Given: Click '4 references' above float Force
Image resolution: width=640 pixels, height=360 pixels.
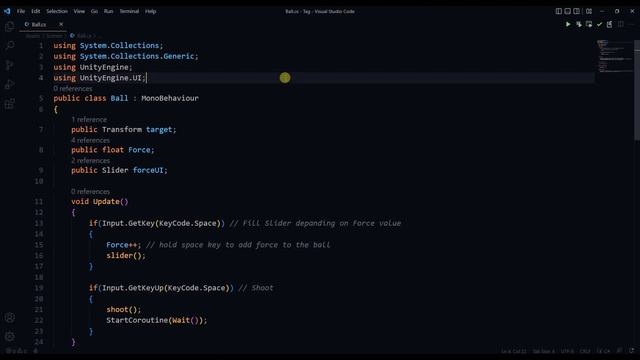Looking at the screenshot, I should (x=90, y=140).
